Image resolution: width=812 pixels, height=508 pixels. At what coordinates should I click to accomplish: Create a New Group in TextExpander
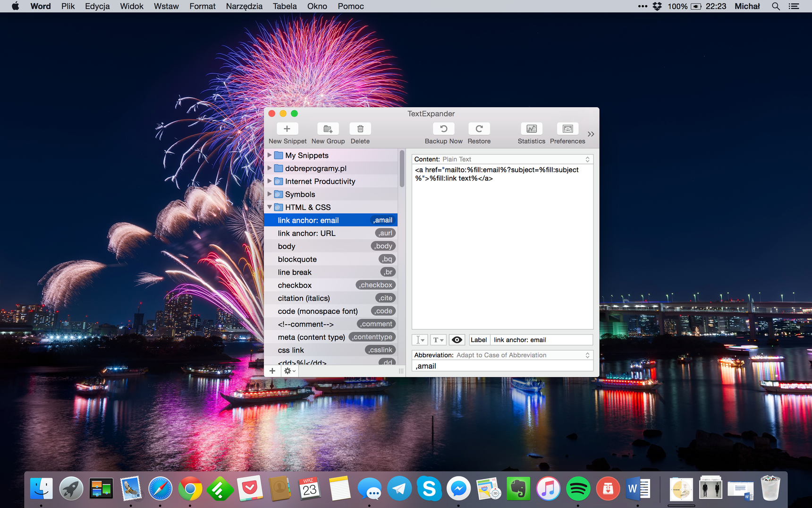point(328,129)
